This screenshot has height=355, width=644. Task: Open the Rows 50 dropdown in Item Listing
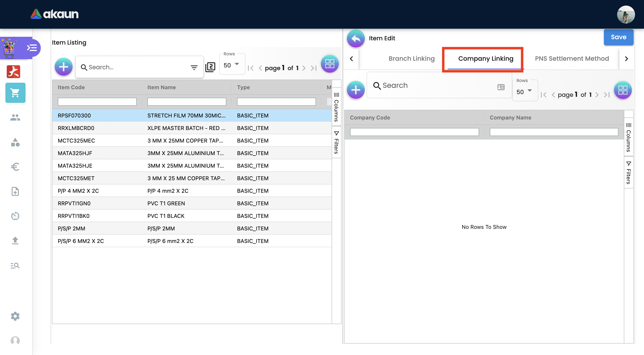point(231,65)
